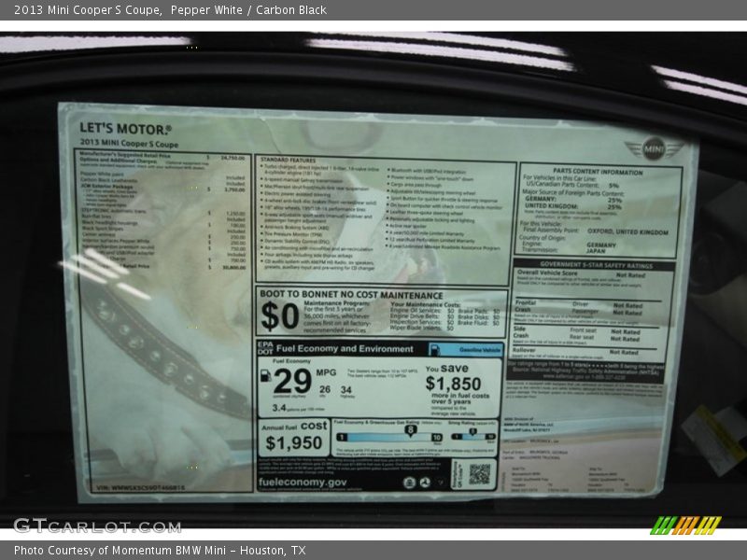Click the VIN line at sticker bottom
The height and width of the screenshot is (560, 747).
[141, 487]
